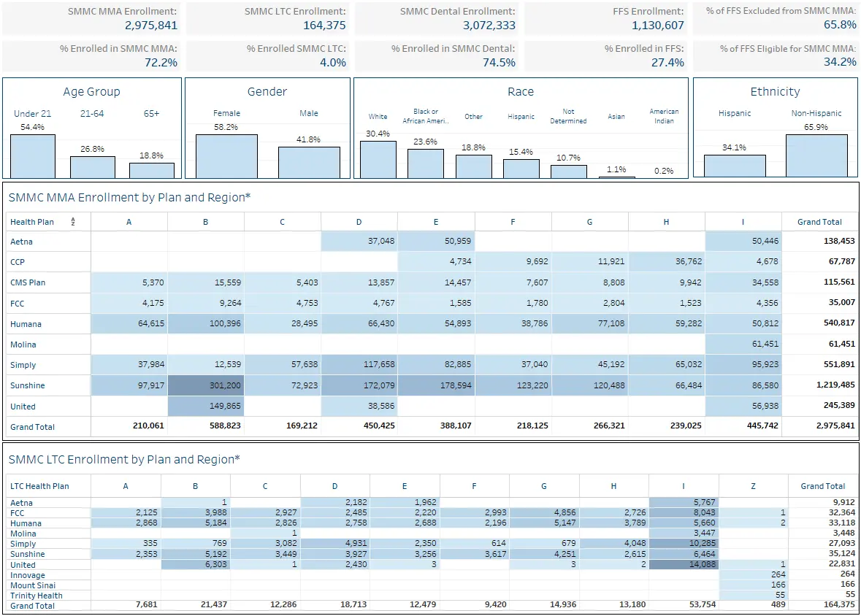Click Sunshine grand total 1,219,485
Screen dimensions: 861x616
click(835, 385)
